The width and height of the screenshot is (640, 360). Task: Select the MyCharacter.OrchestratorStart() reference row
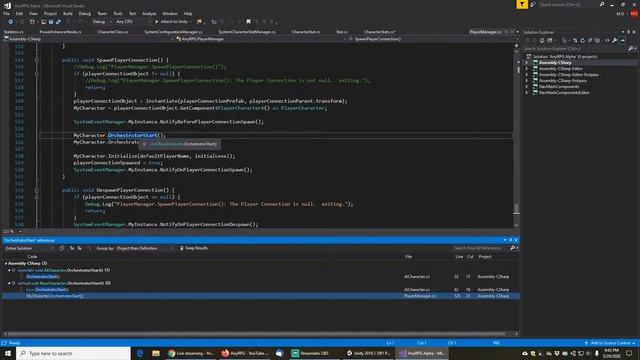pyautogui.click(x=260, y=296)
